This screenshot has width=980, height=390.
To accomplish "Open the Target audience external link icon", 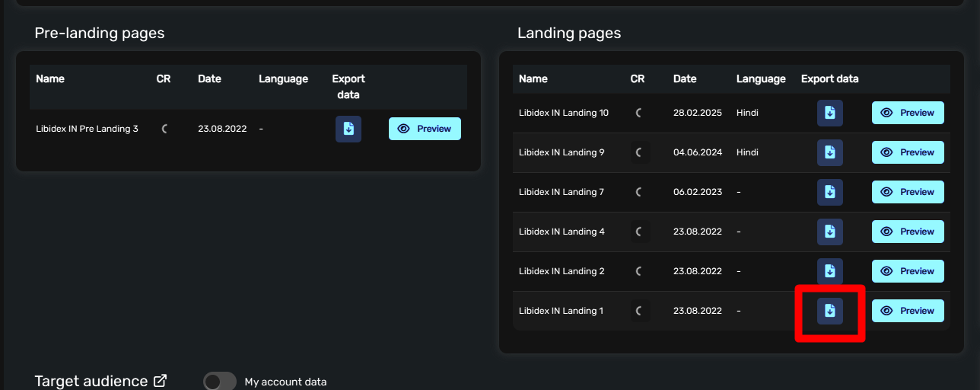I will click(160, 381).
